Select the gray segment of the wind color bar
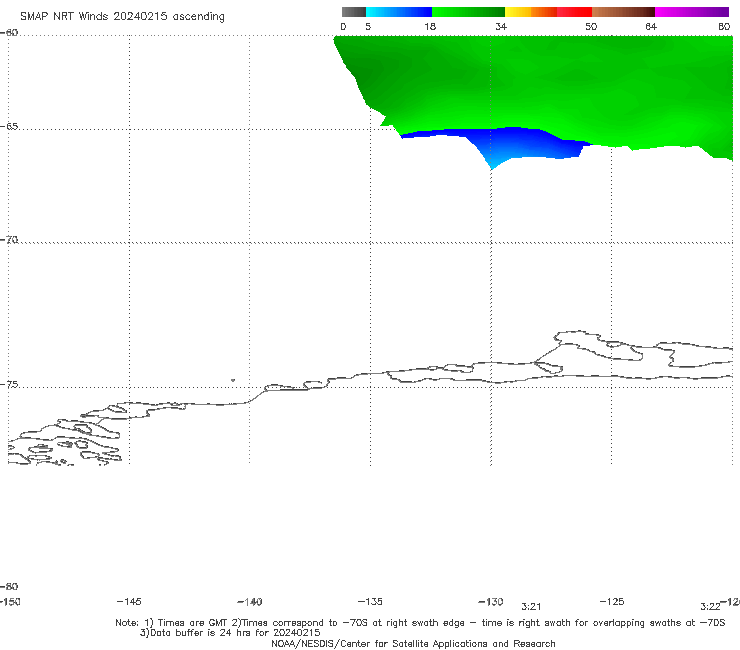Viewport: 740px width, 650px height. (354, 12)
